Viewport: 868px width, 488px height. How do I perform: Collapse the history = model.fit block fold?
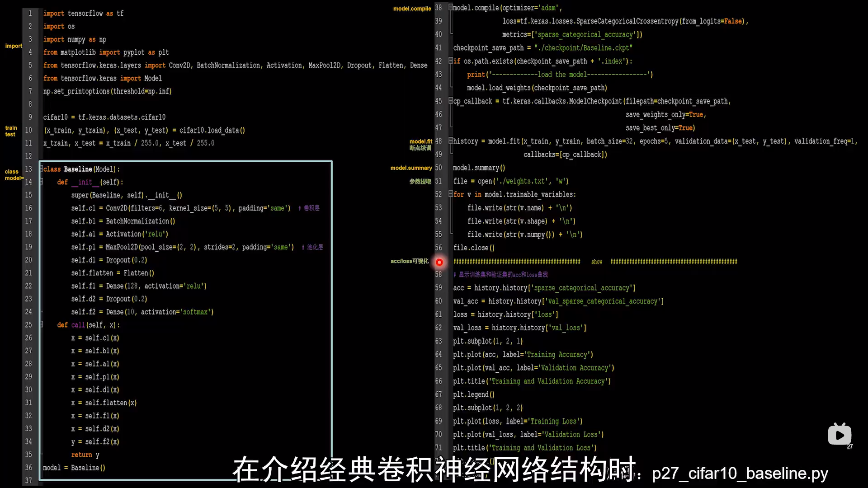pos(450,141)
